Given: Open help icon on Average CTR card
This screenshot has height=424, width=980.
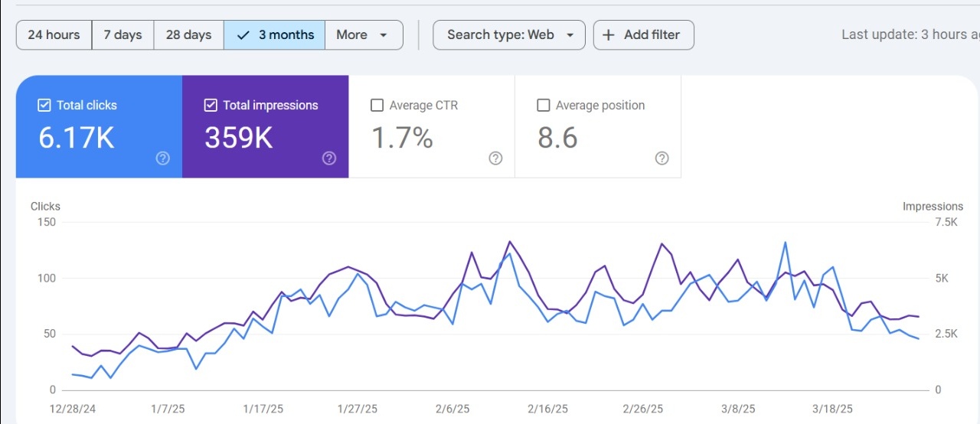Looking at the screenshot, I should pos(495,158).
